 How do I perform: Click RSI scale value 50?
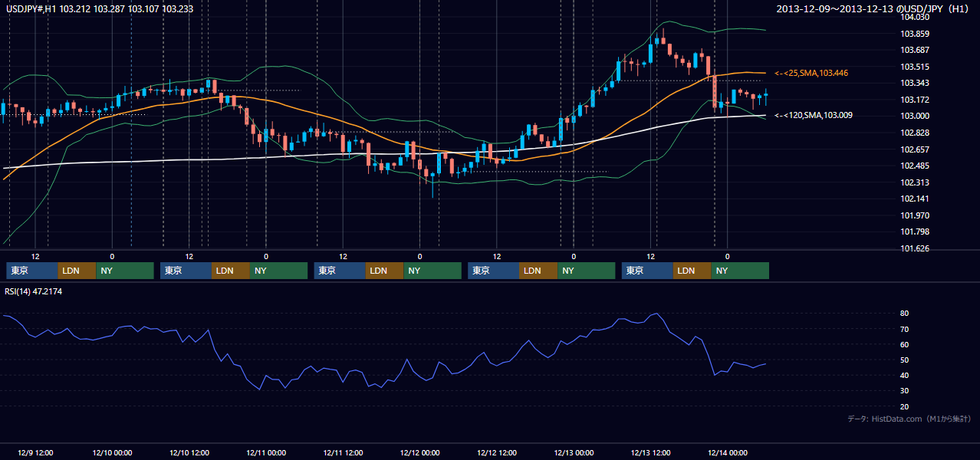coord(905,360)
